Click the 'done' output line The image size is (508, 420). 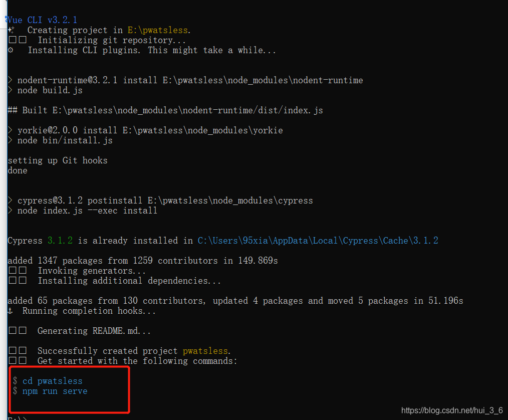pyautogui.click(x=18, y=171)
